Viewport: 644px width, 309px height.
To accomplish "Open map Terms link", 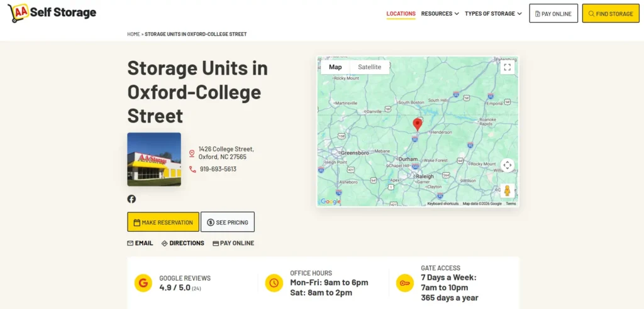I will coord(511,203).
